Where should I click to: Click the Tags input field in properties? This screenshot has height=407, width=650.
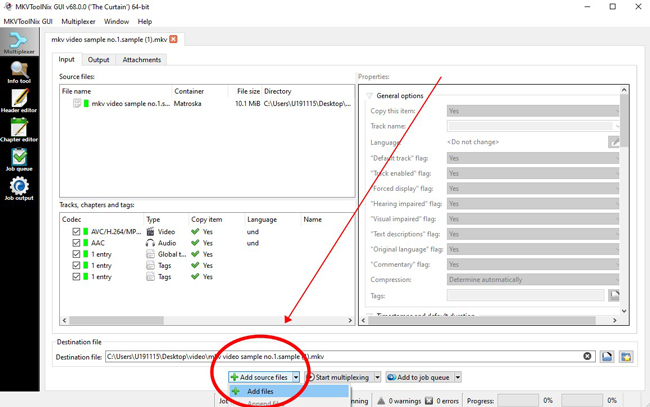tap(525, 295)
